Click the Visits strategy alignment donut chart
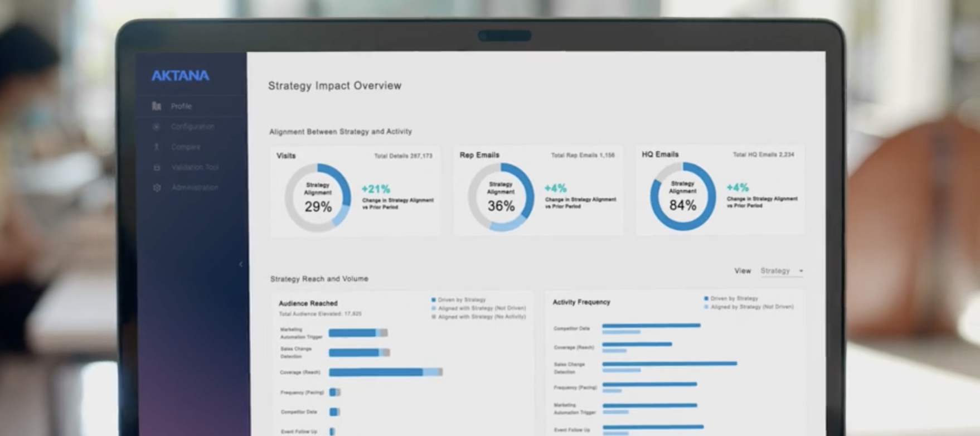 pos(318,197)
